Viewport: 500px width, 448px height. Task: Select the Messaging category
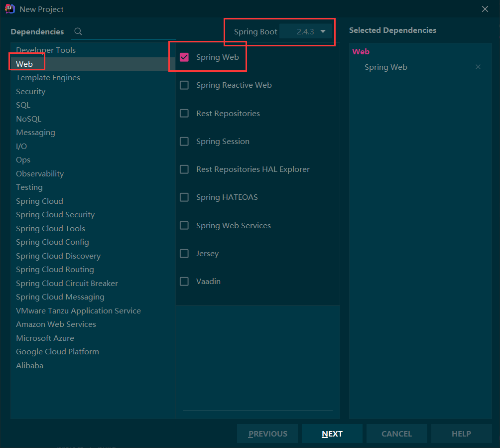coord(93,133)
